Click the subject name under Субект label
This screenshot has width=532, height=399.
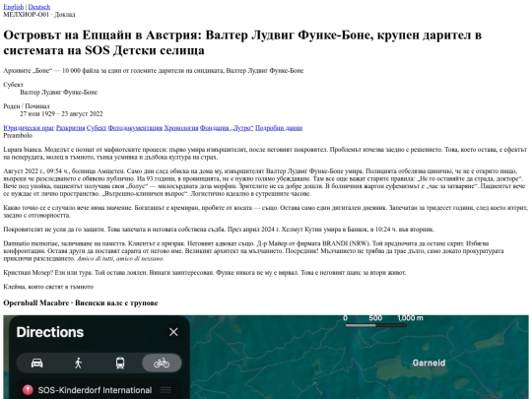pos(58,93)
